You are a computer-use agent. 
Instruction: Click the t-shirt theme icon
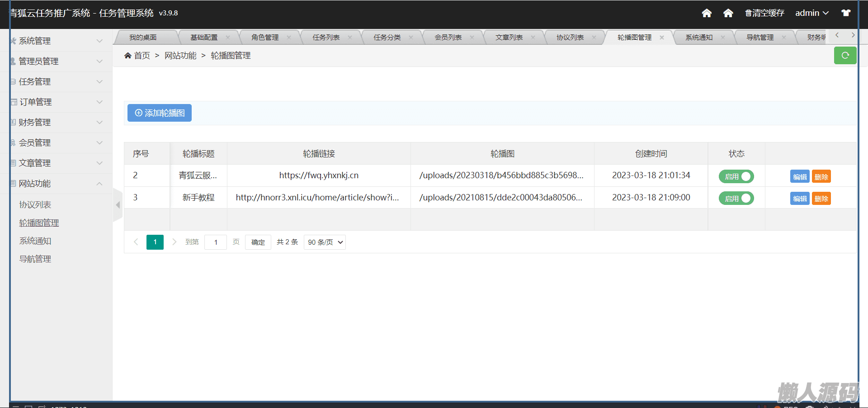click(845, 13)
